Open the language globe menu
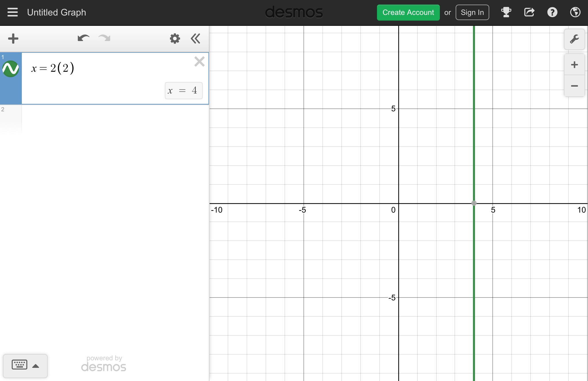 (575, 12)
